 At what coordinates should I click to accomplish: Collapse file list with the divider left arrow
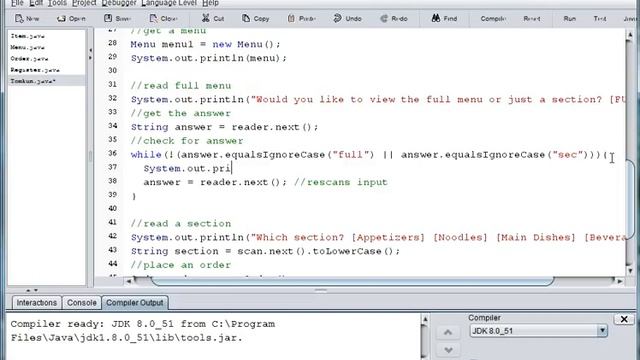(90, 51)
